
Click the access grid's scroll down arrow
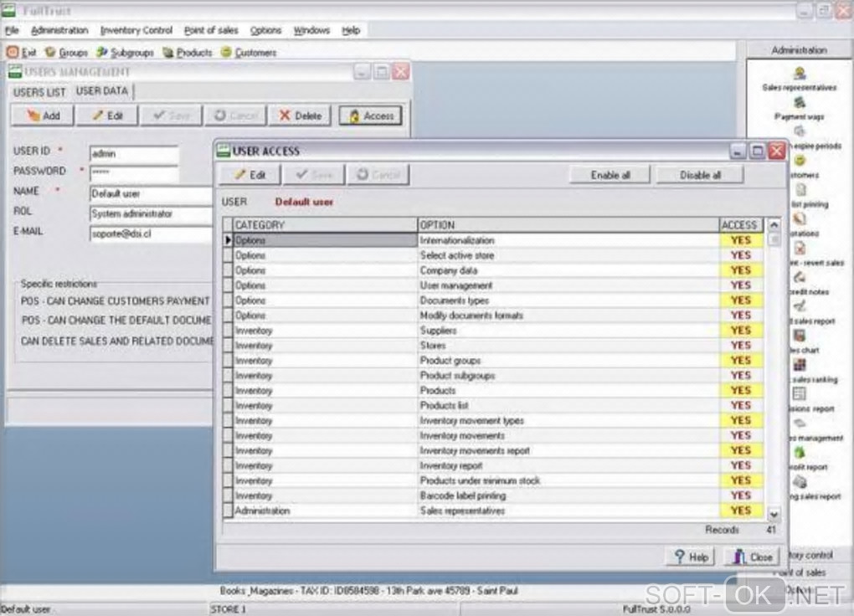[x=774, y=514]
